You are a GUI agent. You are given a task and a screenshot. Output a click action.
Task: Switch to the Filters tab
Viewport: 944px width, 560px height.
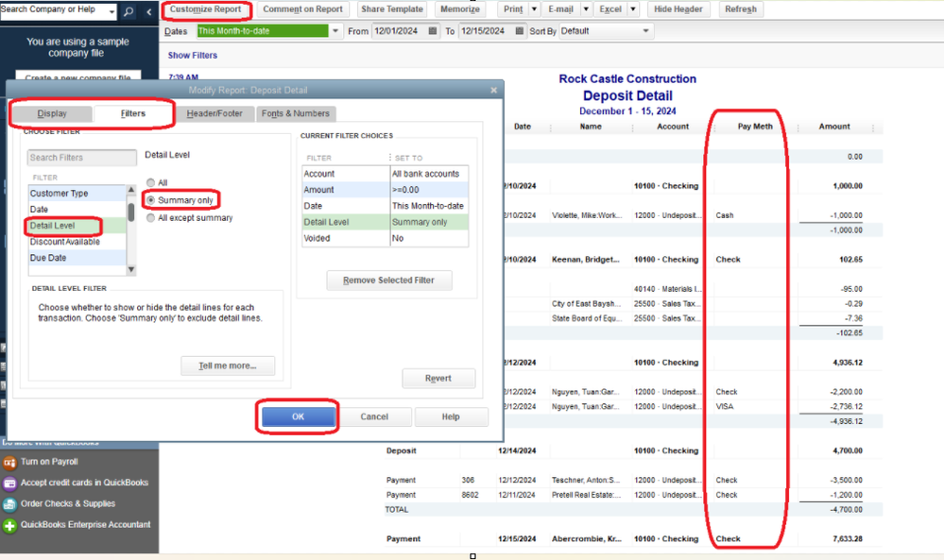(133, 113)
